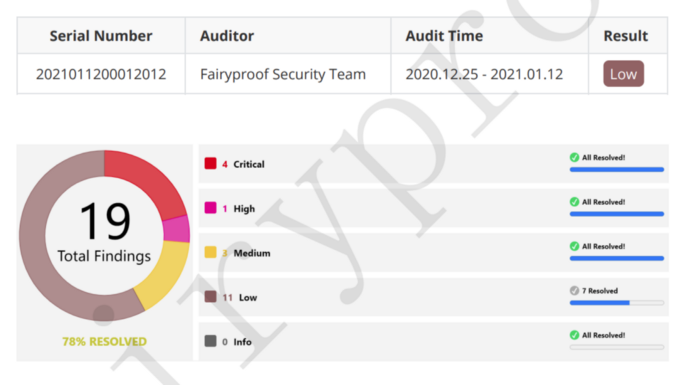The height and width of the screenshot is (385, 700).
Task: Click the green check icon for Info
Action: pos(574,335)
